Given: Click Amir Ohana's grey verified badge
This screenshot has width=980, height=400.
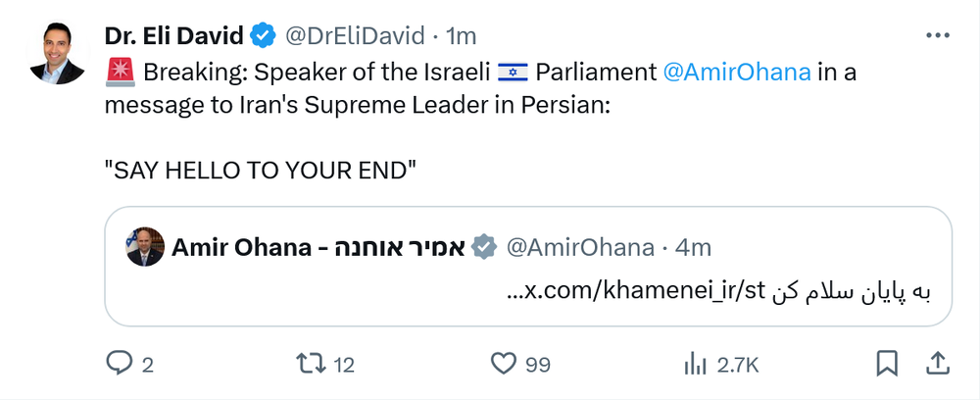Looking at the screenshot, I should coord(484,248).
